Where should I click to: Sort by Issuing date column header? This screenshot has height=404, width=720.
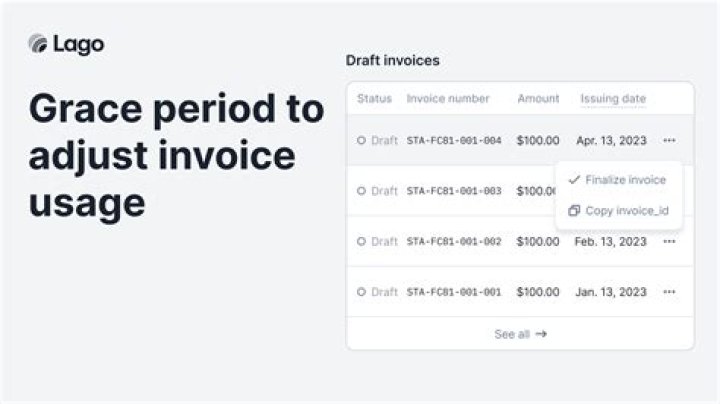click(x=613, y=99)
